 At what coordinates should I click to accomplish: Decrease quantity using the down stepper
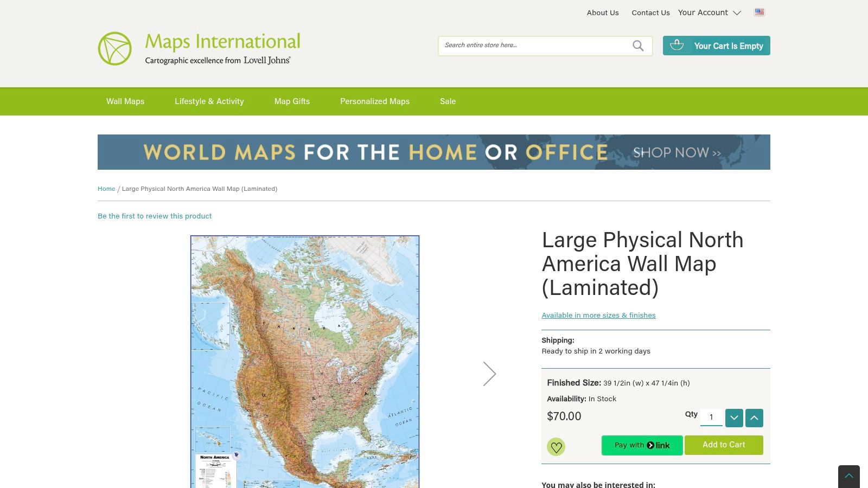click(734, 418)
